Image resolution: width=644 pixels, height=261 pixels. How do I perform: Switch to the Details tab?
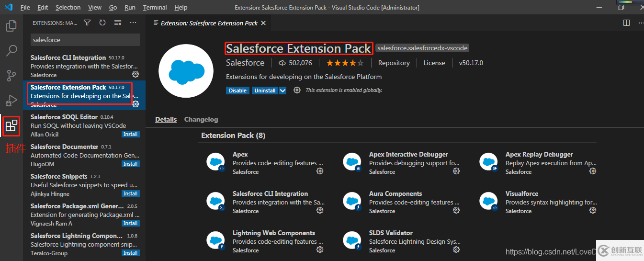coord(166,120)
